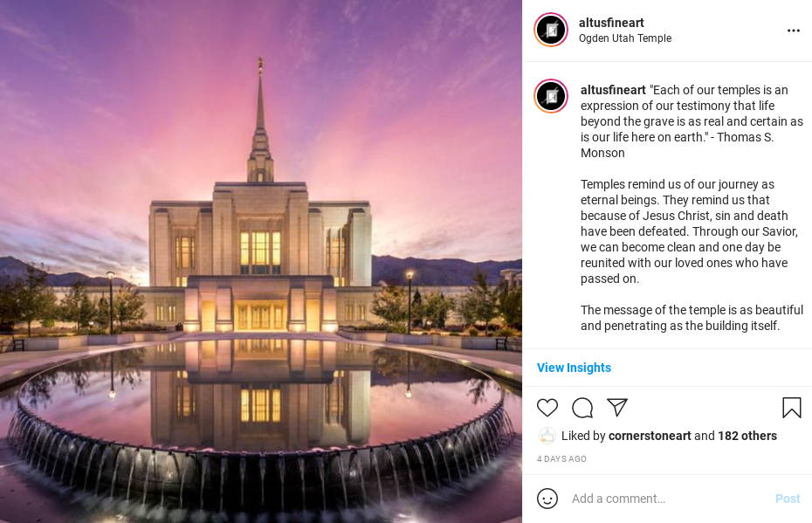Viewport: 812px width, 523px height.
Task: Show the list of 182 others who liked
Action: (x=747, y=436)
